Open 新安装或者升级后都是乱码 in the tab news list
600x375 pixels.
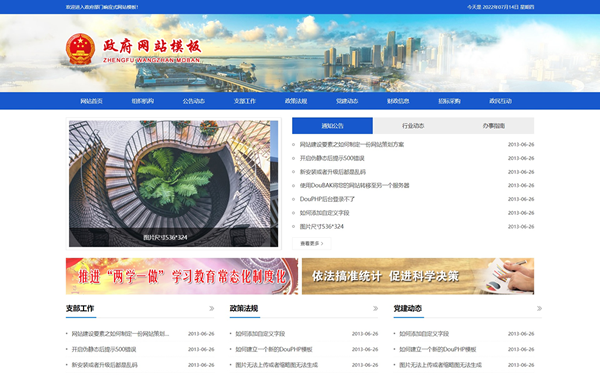click(333, 172)
